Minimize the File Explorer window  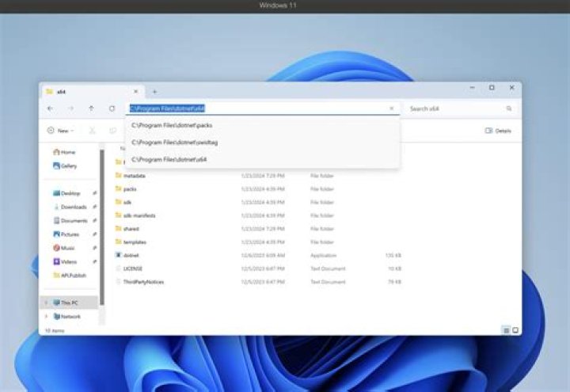472,88
